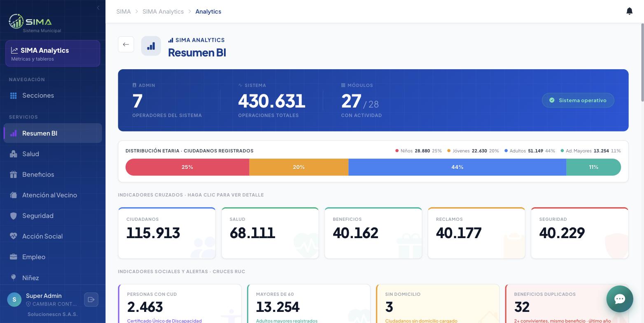Viewport: 644px width, 323px height.
Task: Open the notifications bell icon
Action: (629, 11)
